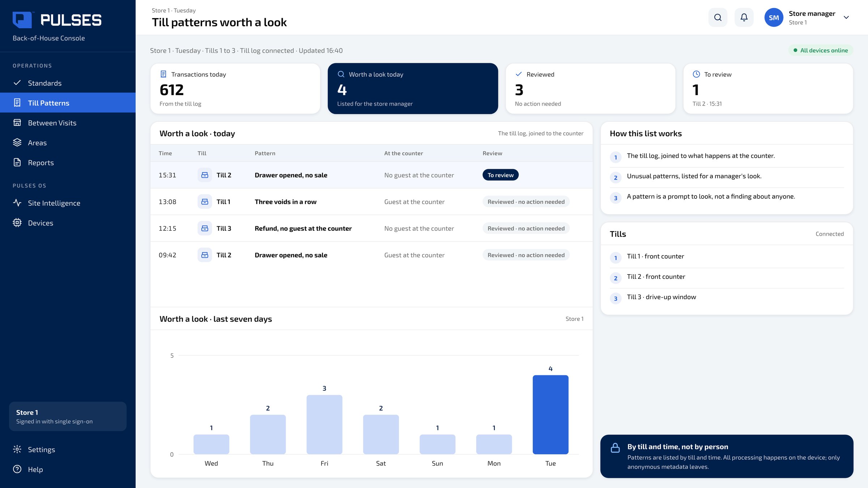Click the Settings gear icon
Image resolution: width=868 pixels, height=488 pixels.
tap(17, 449)
